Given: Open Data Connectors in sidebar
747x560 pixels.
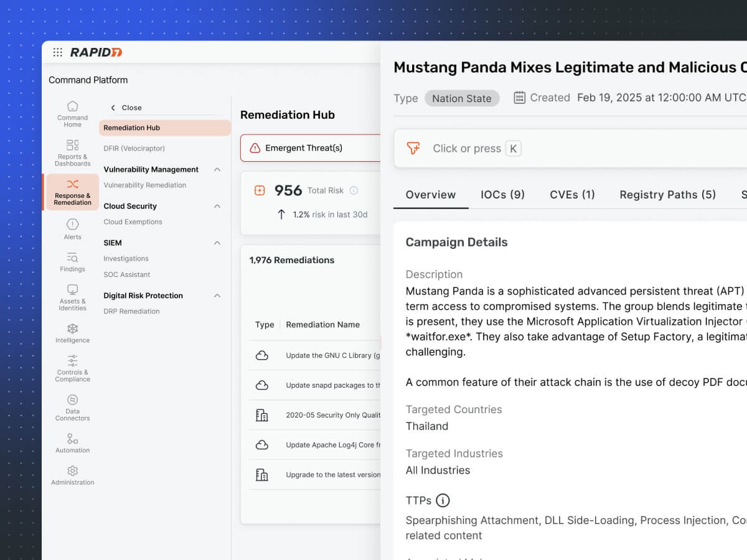Looking at the screenshot, I should click(x=73, y=407).
